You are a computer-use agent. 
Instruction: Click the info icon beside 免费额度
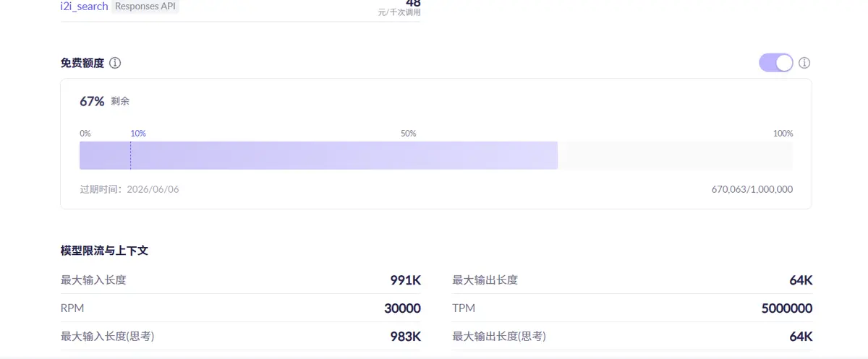pyautogui.click(x=115, y=63)
